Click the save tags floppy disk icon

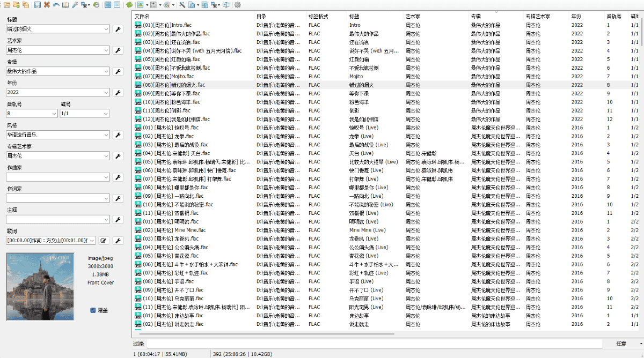(x=37, y=5)
